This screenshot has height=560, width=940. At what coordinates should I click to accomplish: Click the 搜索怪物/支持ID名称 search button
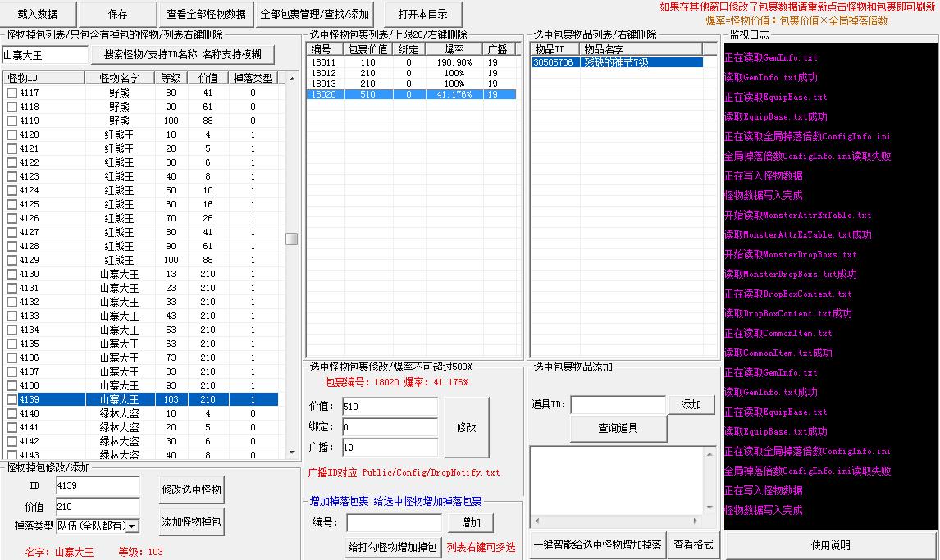182,54
